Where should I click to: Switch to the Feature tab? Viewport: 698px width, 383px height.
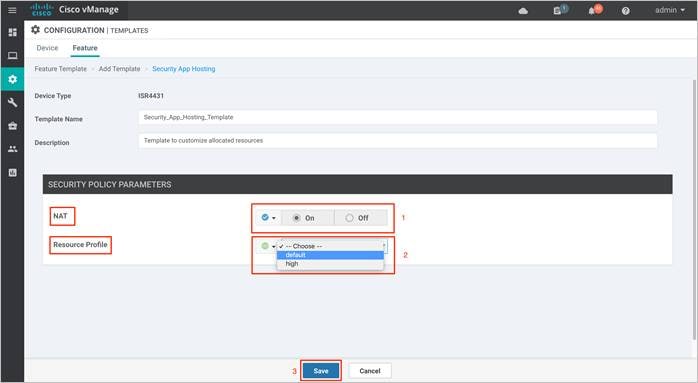(x=85, y=48)
